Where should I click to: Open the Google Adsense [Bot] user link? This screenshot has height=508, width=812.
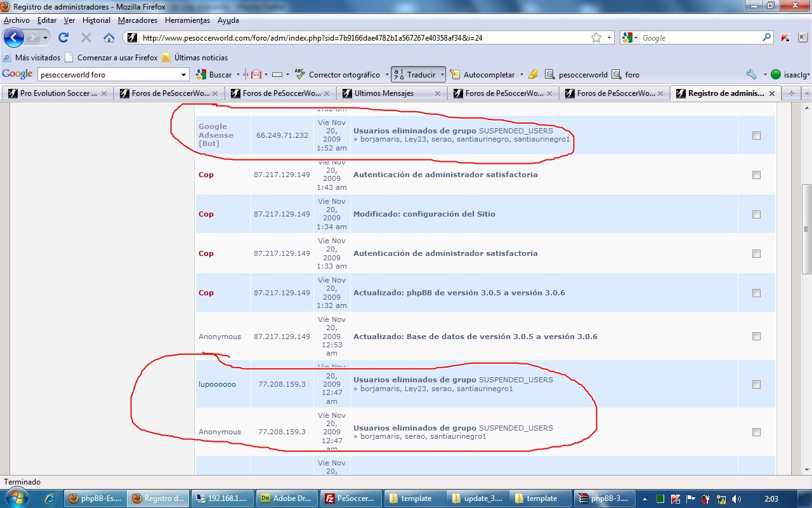tap(216, 135)
